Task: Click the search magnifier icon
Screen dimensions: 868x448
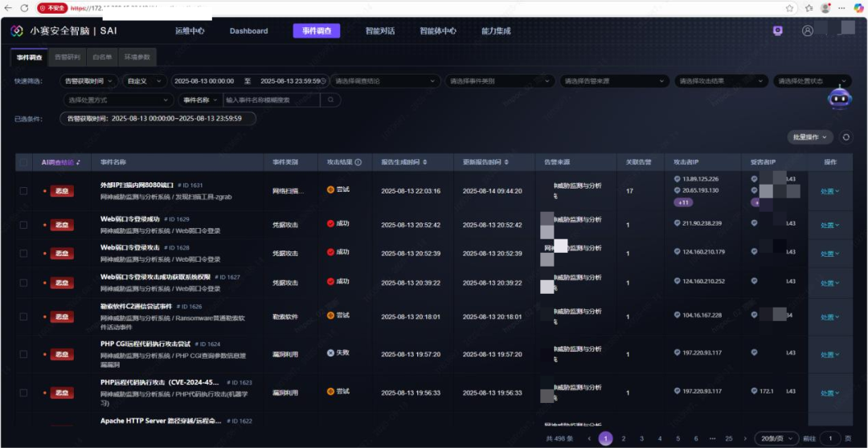Action: 330,100
